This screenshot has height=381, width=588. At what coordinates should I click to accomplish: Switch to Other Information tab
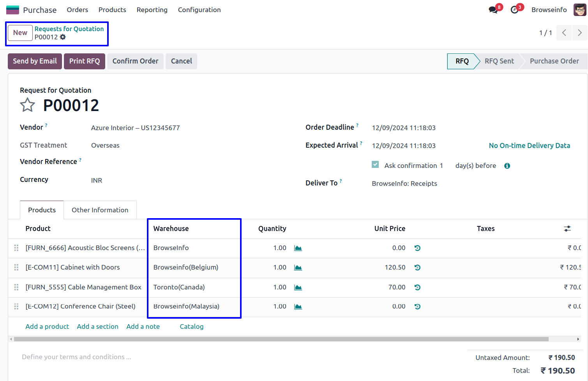tap(100, 210)
